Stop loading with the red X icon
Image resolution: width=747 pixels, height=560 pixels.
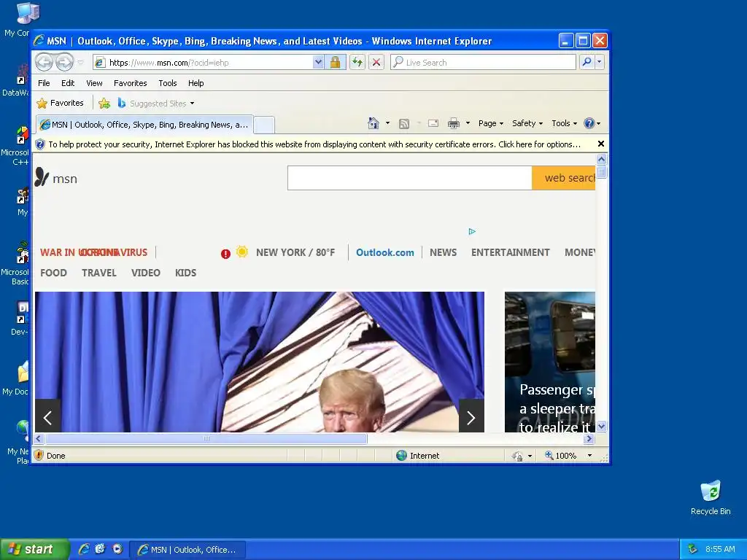376,62
